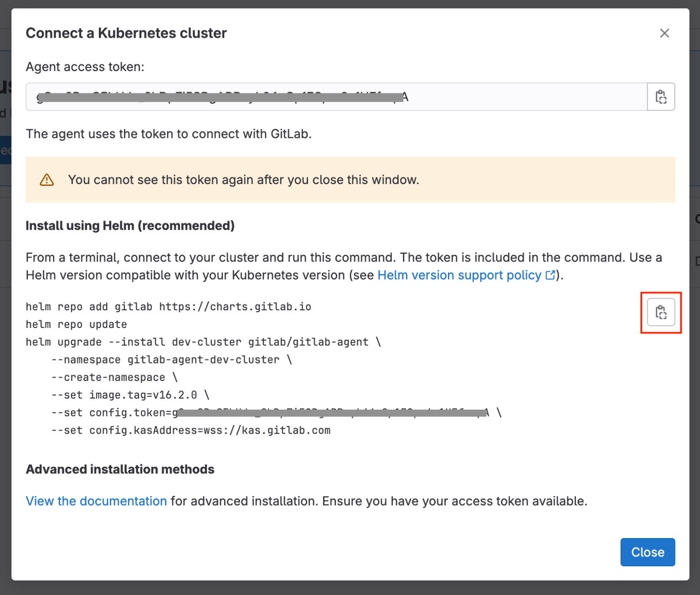The height and width of the screenshot is (595, 700).
Task: Click the 'helm repo add gitlab' command line
Action: [x=168, y=307]
